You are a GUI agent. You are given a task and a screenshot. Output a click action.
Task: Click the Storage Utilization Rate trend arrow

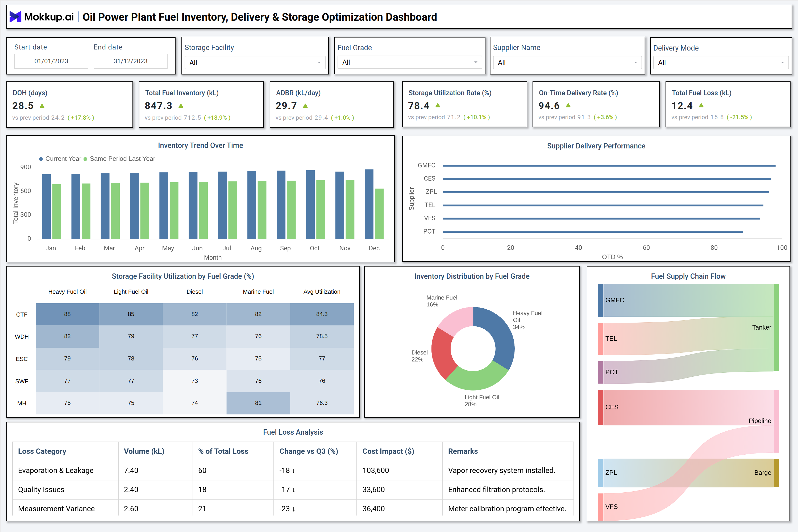point(438,105)
